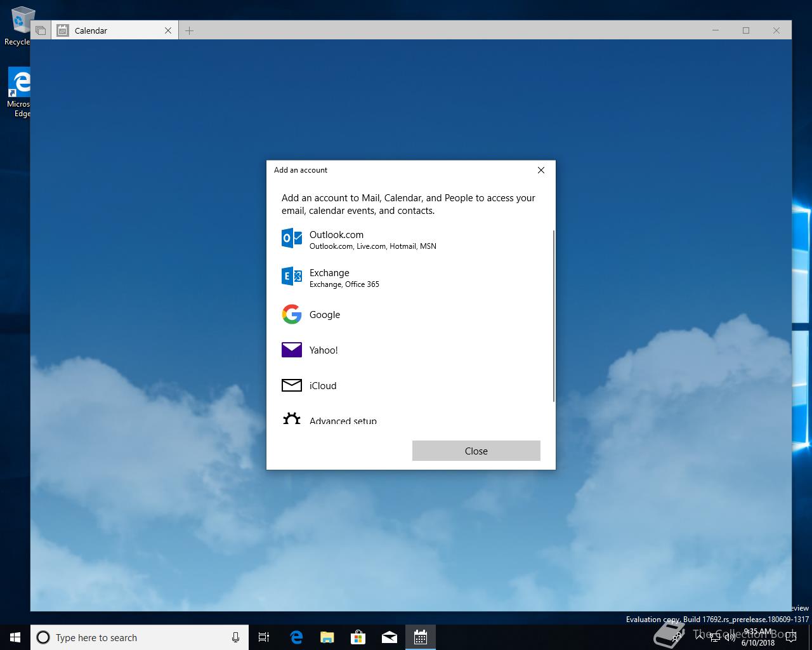Click the Cortana circle icon in search box

point(43,637)
